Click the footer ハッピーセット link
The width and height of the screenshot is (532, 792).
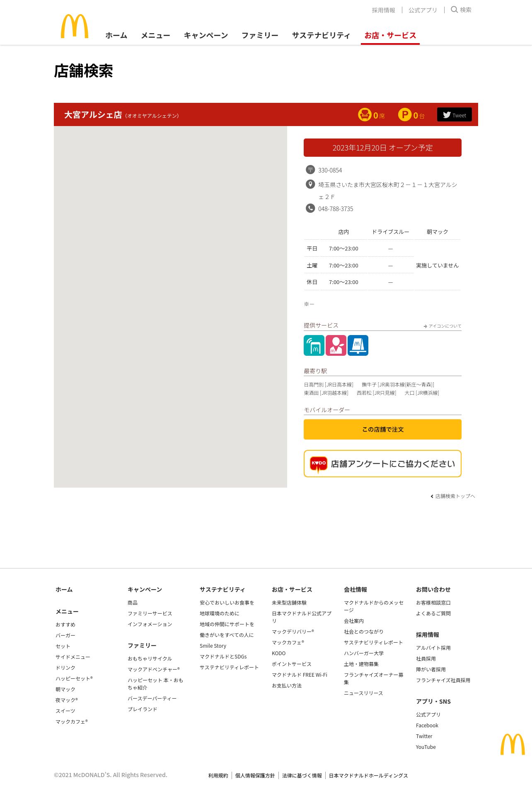click(x=74, y=678)
